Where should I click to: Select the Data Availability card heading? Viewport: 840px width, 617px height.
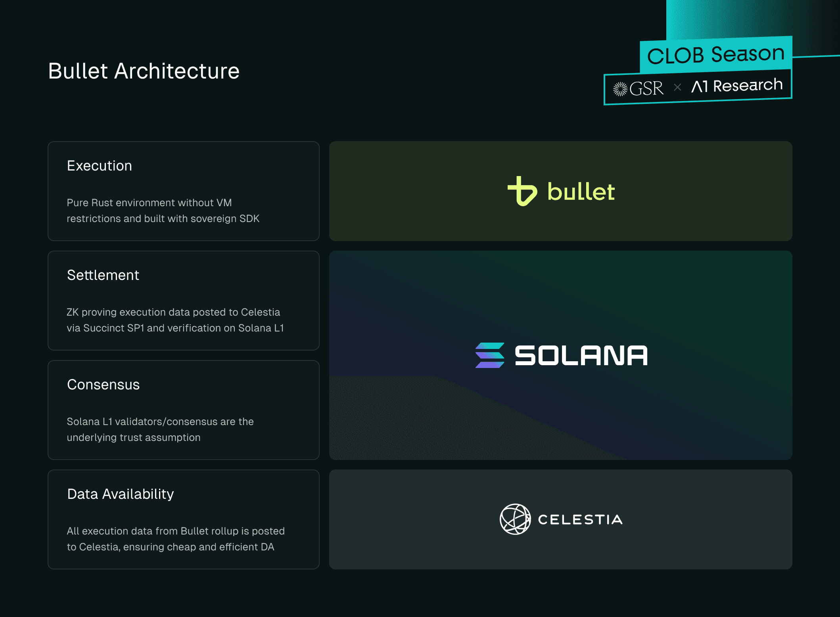pyautogui.click(x=121, y=494)
